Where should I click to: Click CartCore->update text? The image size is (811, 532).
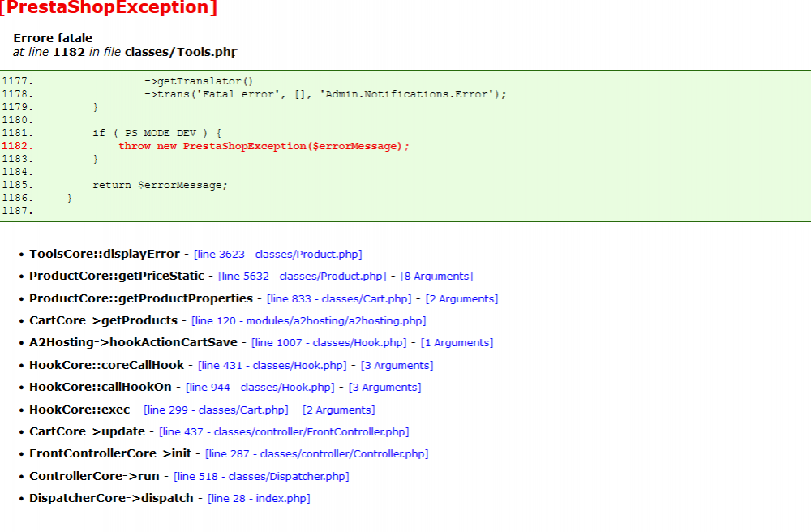tap(87, 431)
